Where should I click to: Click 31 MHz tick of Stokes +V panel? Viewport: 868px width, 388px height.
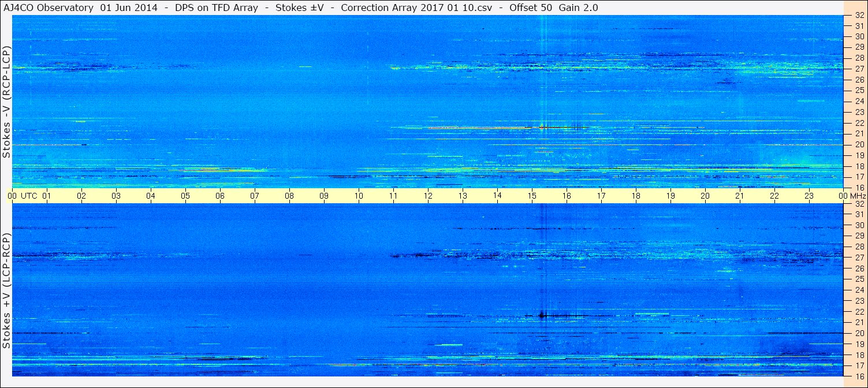click(859, 214)
